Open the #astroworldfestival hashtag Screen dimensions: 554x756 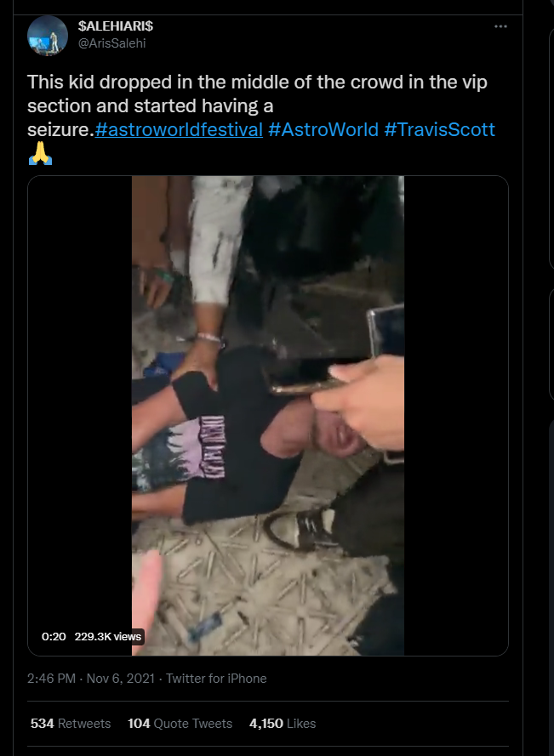coord(179,130)
